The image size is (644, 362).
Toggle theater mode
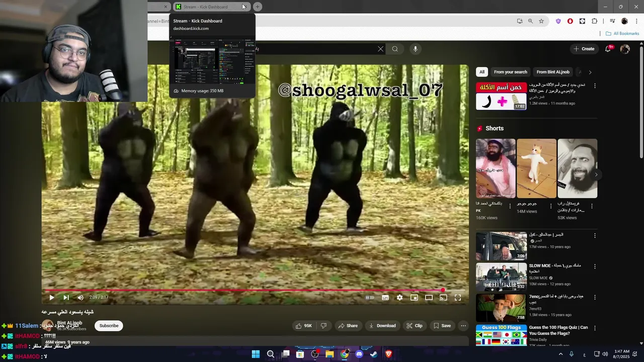point(429,298)
